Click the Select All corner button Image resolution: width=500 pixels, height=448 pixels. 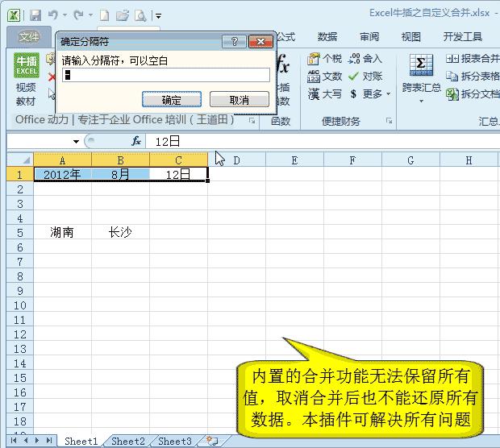point(20,160)
